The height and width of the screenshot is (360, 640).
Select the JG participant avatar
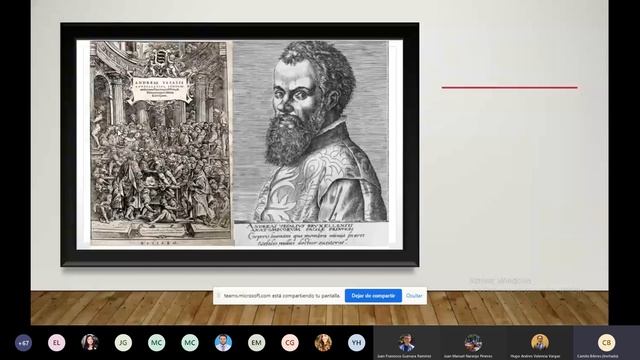coord(123,343)
